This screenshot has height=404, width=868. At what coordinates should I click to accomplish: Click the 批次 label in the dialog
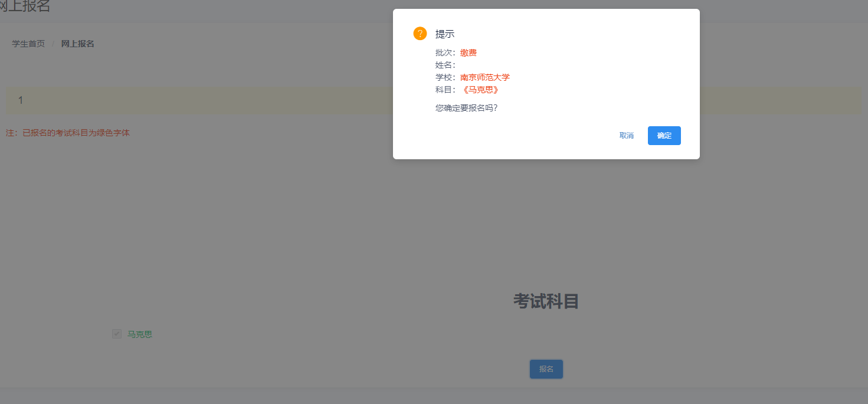(x=445, y=53)
